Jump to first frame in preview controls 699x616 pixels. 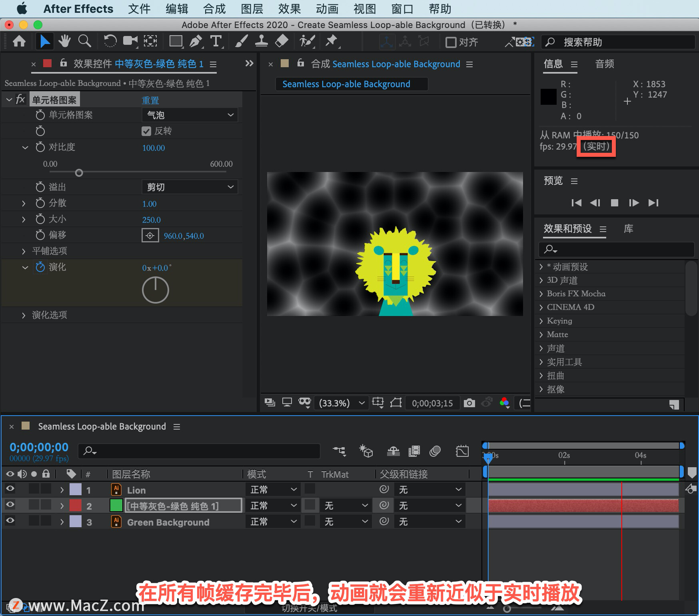(x=576, y=203)
